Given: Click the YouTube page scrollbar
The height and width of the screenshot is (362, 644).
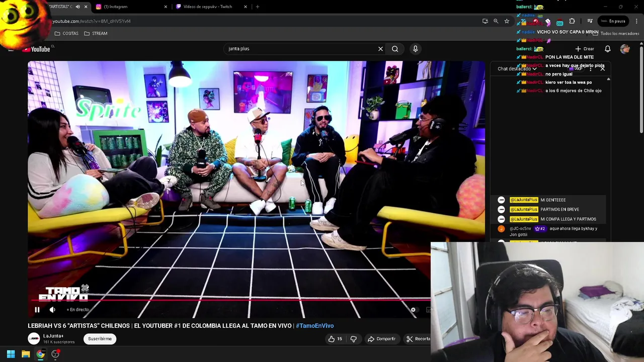Looking at the screenshot, I should coord(641,90).
